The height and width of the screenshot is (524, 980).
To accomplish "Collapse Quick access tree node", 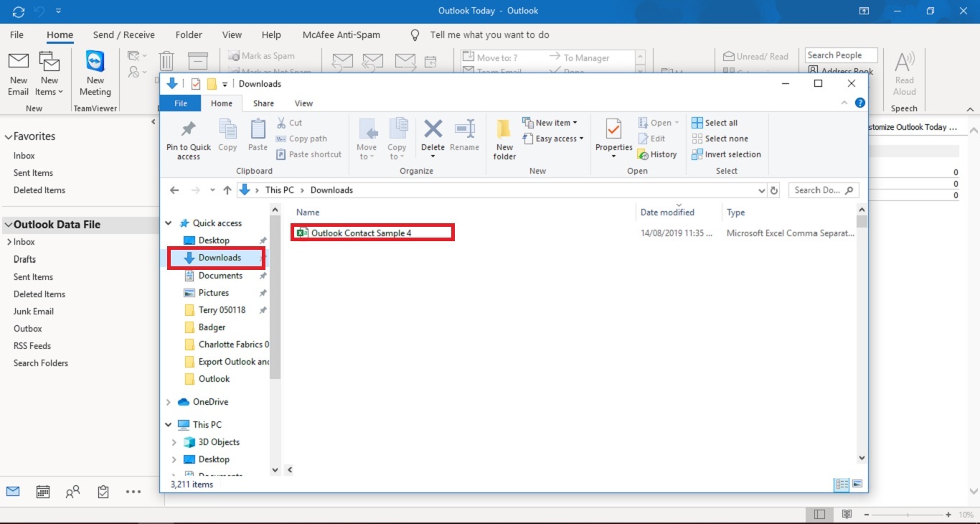I will coord(169,223).
